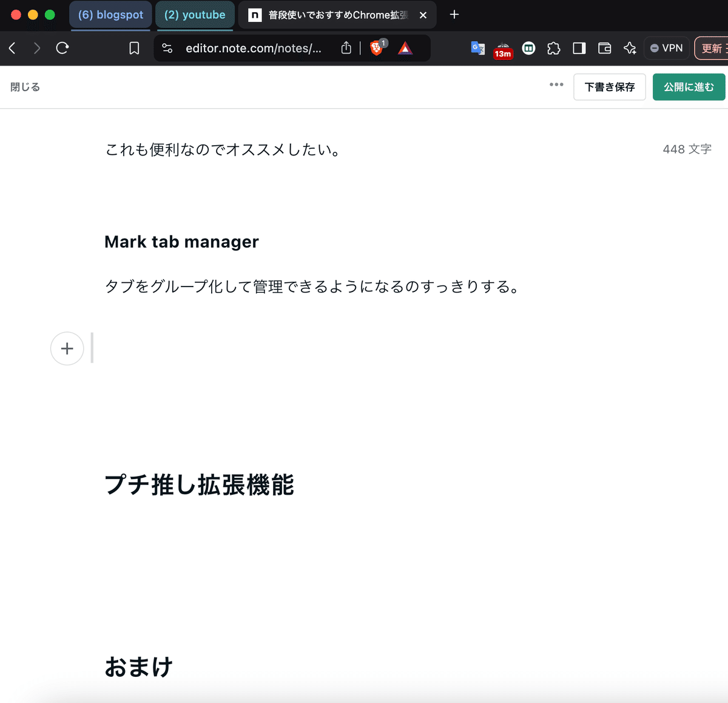
Task: Open the browser extensions puzzle icon
Action: [x=554, y=48]
